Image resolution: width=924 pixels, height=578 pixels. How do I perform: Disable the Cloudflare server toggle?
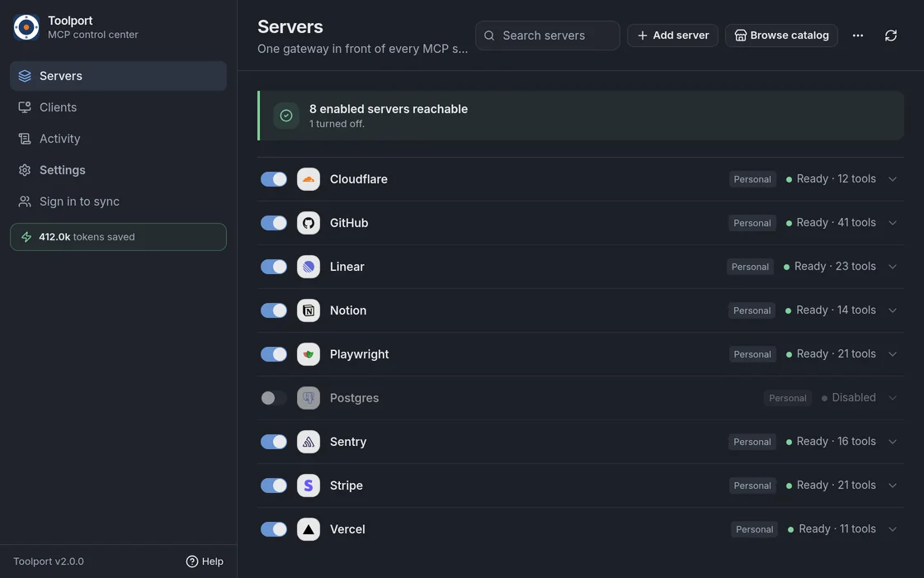pyautogui.click(x=273, y=179)
